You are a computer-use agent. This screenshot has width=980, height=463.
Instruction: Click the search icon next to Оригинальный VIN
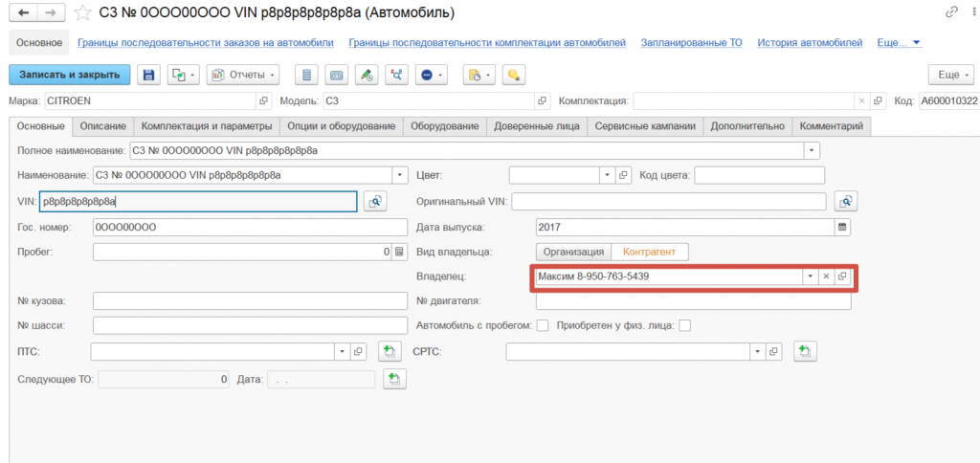[844, 201]
